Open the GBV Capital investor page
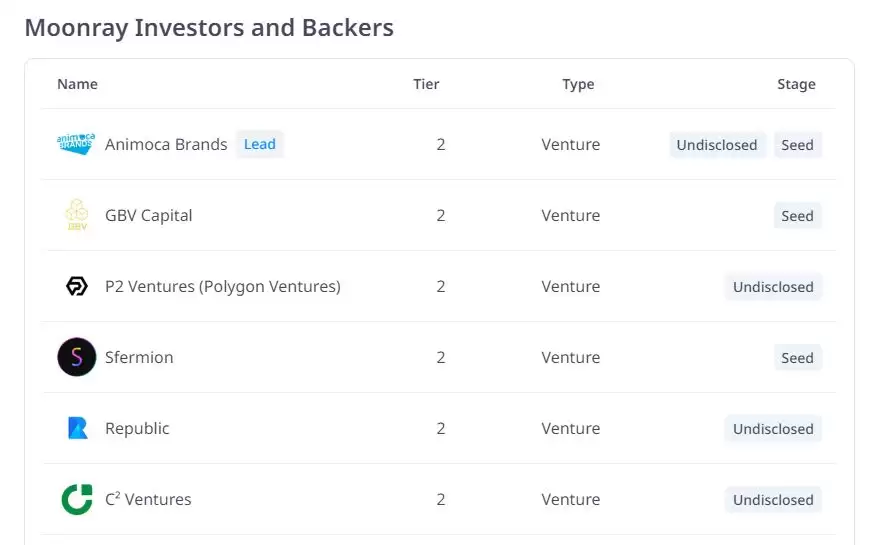The height and width of the screenshot is (545, 869). click(148, 215)
